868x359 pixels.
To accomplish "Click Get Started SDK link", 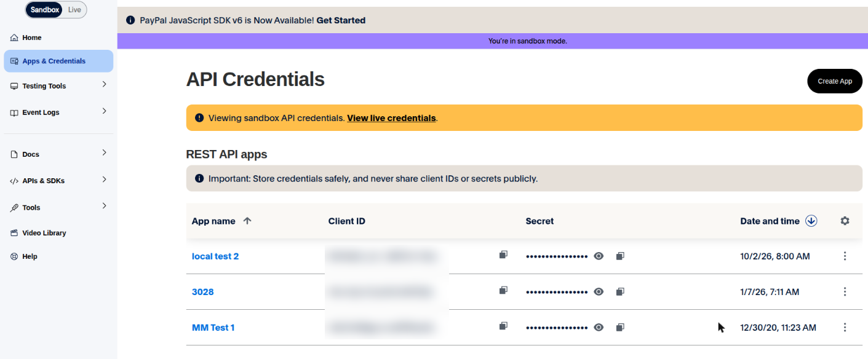I will 341,20.
